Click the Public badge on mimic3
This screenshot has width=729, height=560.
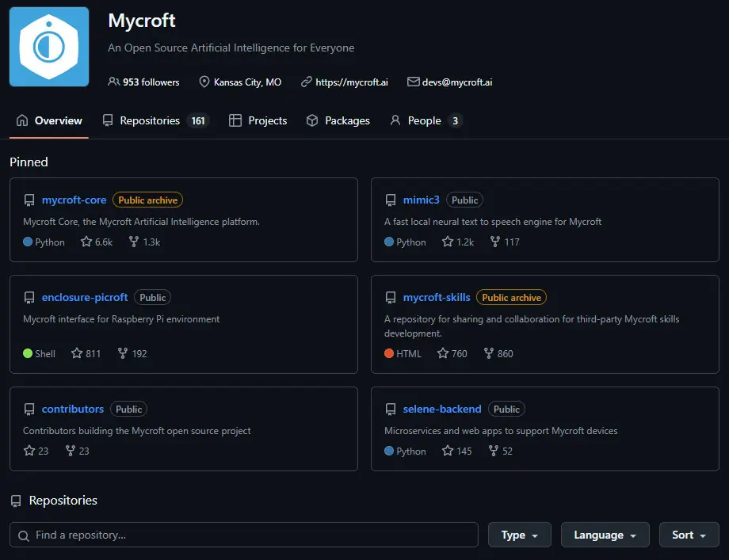pyautogui.click(x=465, y=200)
